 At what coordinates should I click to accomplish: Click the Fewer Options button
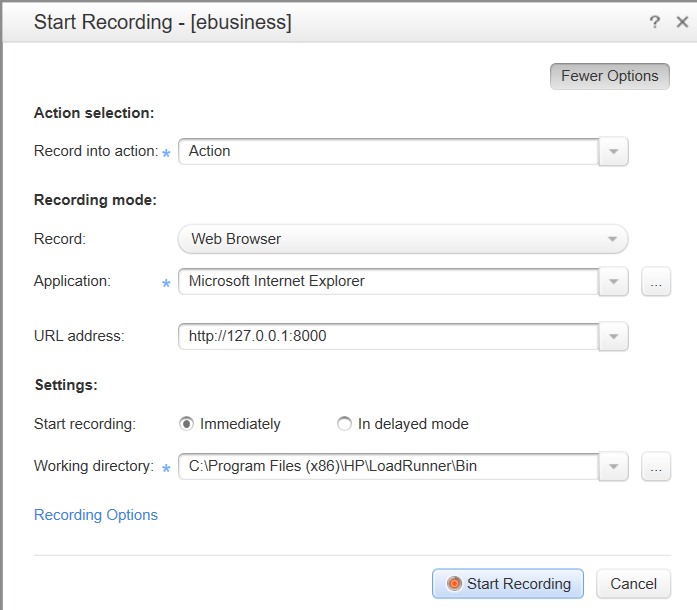pyautogui.click(x=609, y=76)
